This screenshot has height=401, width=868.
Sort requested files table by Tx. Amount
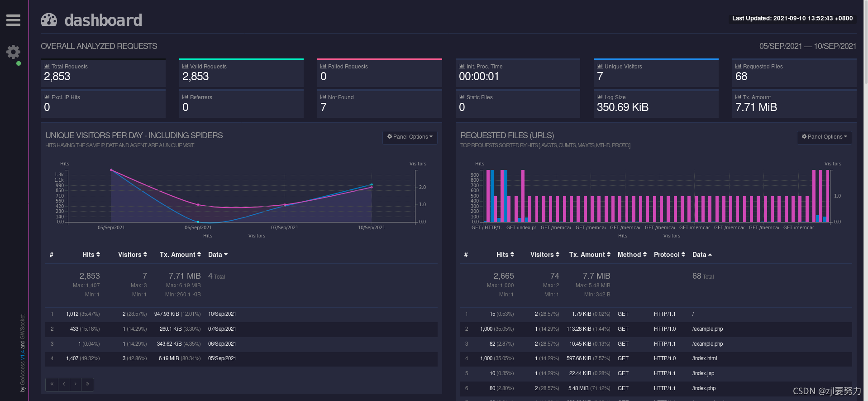point(590,255)
